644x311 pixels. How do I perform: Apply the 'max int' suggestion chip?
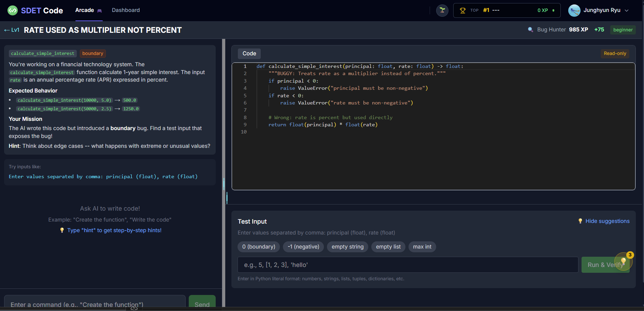click(x=422, y=246)
